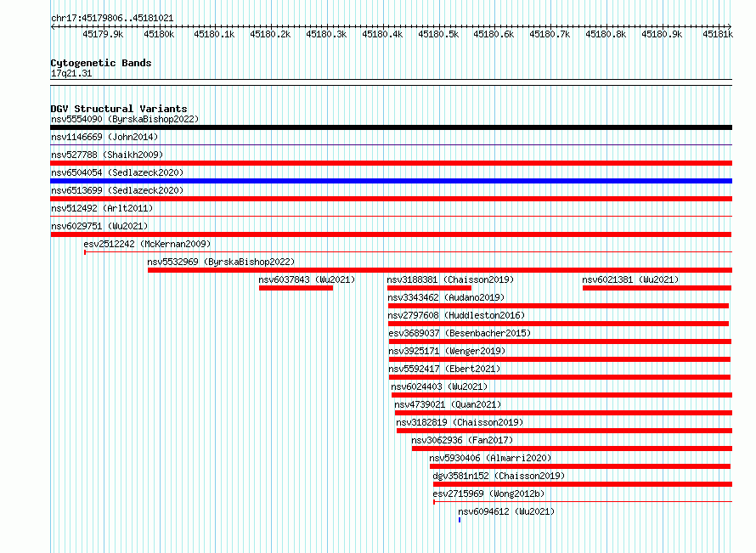This screenshot has height=553, width=756.
Task: Click the red bar under nsv6021381
Action: [x=657, y=288]
